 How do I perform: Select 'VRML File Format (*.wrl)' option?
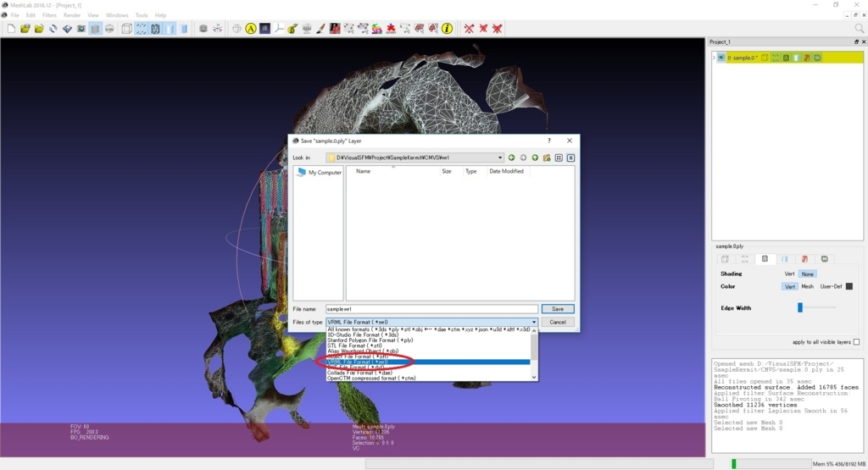point(428,362)
